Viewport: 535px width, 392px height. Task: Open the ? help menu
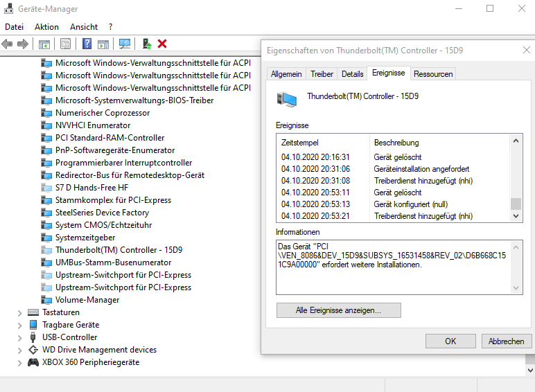pos(110,27)
